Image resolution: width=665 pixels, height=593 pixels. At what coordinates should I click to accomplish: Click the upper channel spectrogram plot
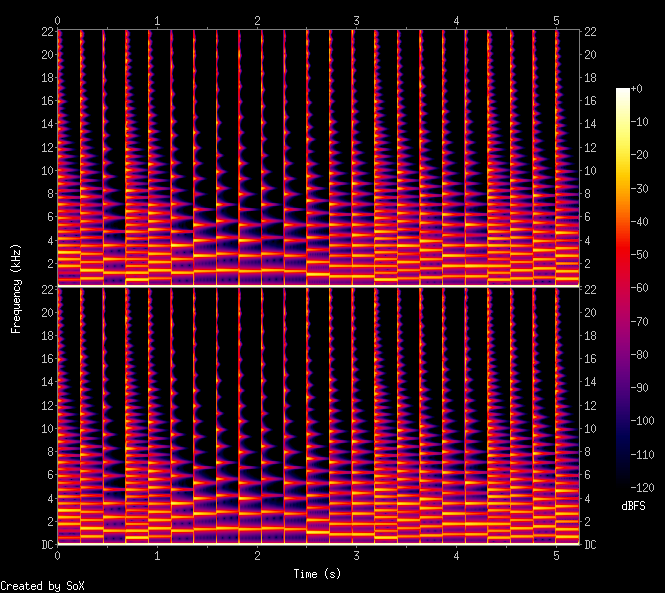point(319,157)
